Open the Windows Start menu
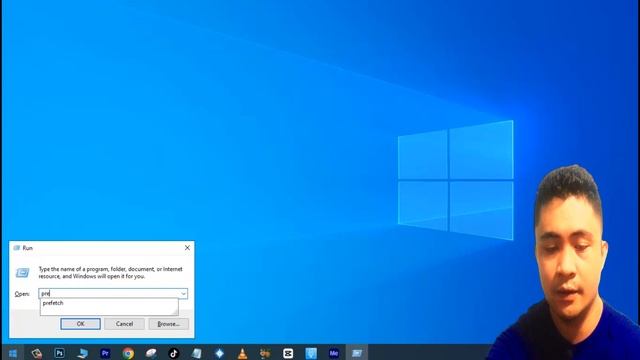 coord(13,353)
